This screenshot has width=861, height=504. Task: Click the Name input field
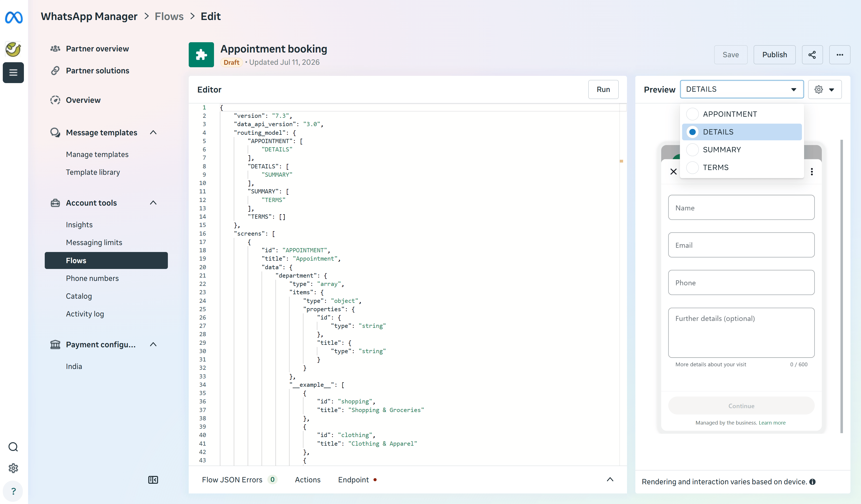point(741,208)
